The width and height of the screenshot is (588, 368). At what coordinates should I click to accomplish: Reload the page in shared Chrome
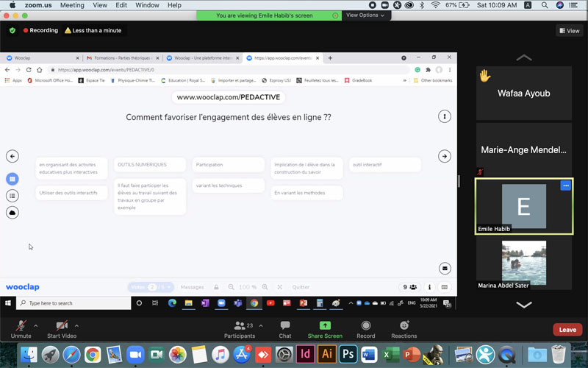29,70
